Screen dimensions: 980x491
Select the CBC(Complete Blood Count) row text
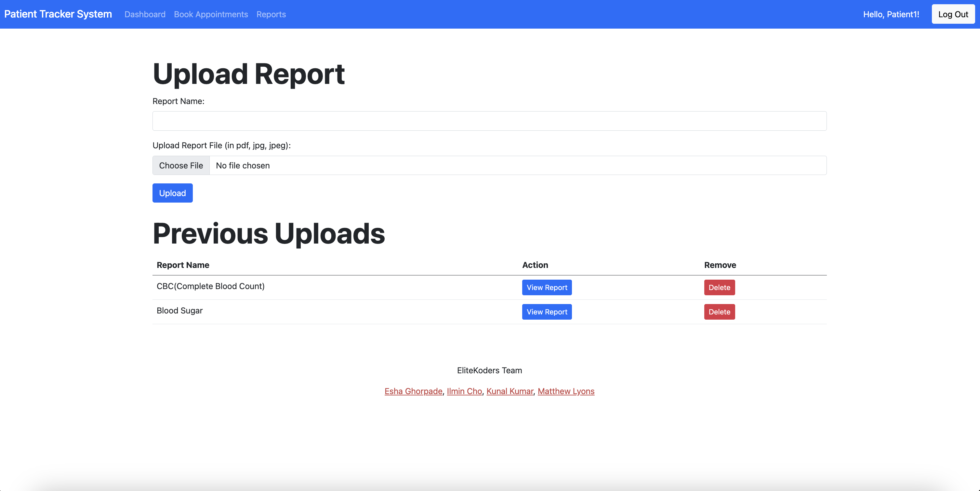coord(210,286)
